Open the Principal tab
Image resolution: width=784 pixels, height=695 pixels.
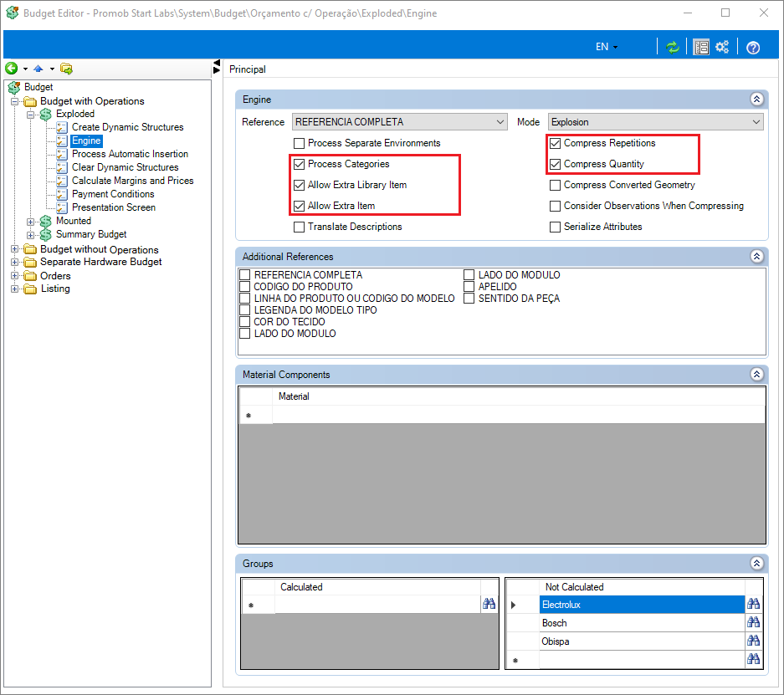click(248, 69)
